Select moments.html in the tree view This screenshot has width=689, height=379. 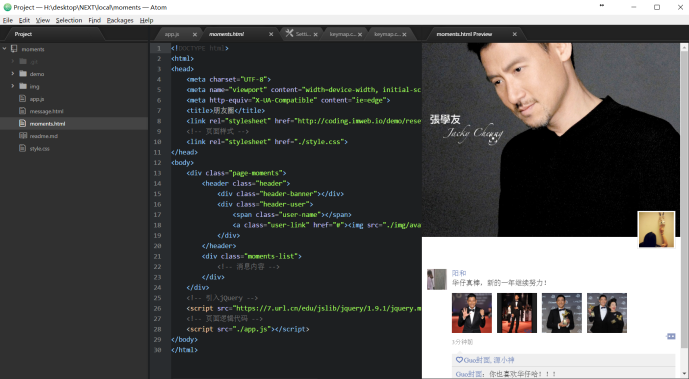(47, 124)
